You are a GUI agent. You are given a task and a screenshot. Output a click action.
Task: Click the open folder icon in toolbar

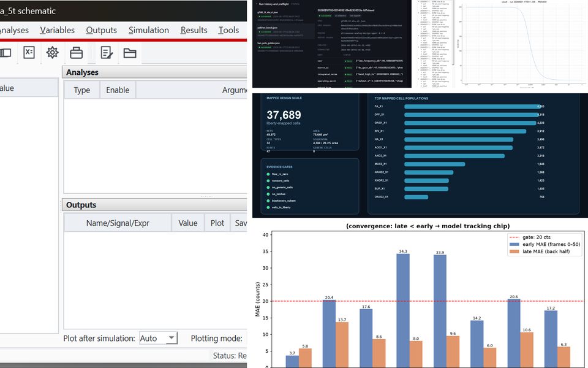coord(130,53)
